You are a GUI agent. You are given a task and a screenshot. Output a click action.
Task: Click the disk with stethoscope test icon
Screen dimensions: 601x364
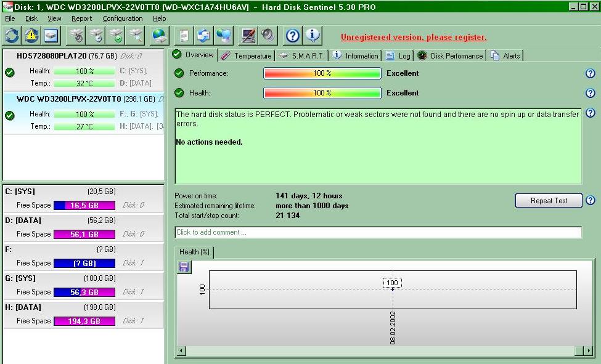tap(76, 36)
